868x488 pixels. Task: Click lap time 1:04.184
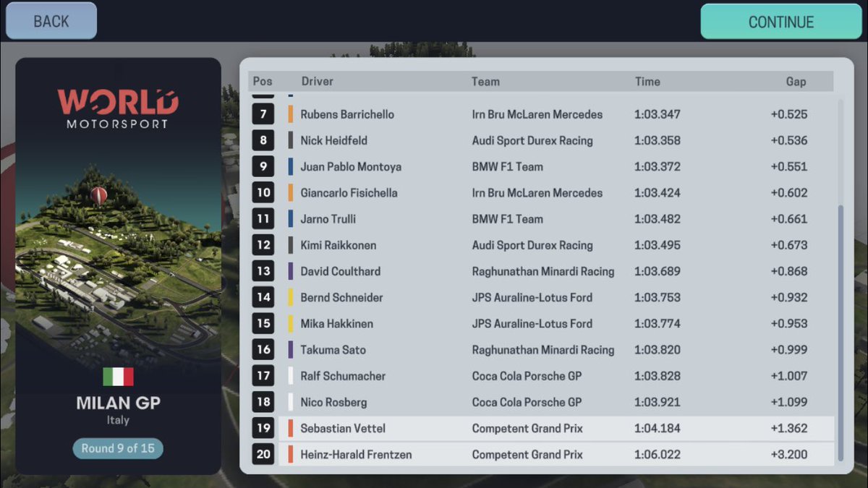[658, 428]
